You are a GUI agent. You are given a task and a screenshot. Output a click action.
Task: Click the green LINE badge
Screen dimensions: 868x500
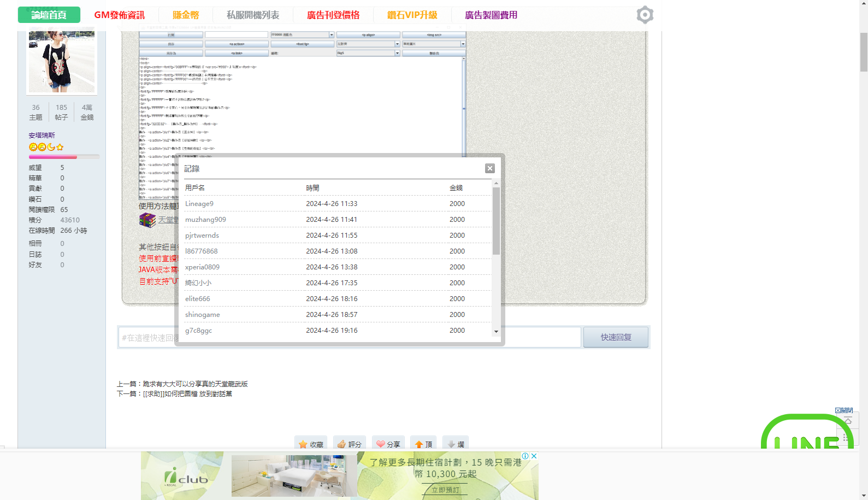click(807, 432)
